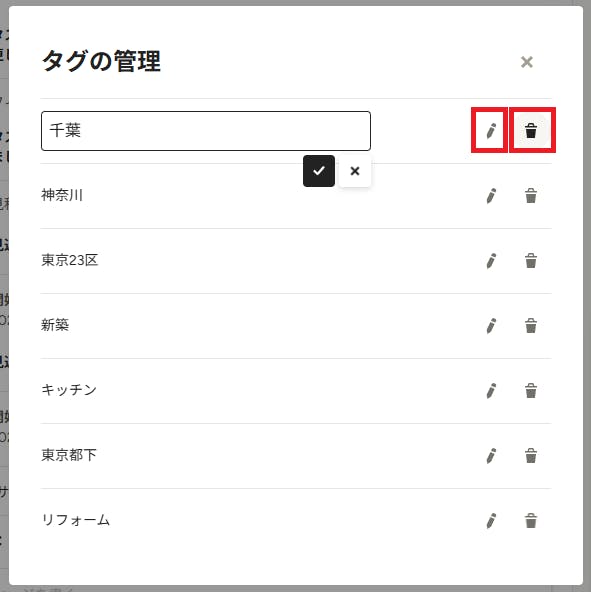Edit the 神奈川 tag with pencil icon
This screenshot has width=591, height=592.
(x=491, y=196)
